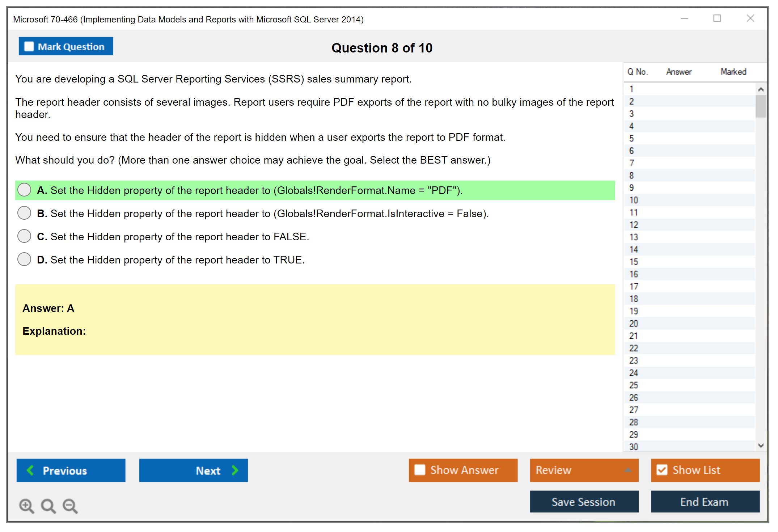Click the zoom out magnifier icon
Screen dimensions: 778x532
point(70,506)
